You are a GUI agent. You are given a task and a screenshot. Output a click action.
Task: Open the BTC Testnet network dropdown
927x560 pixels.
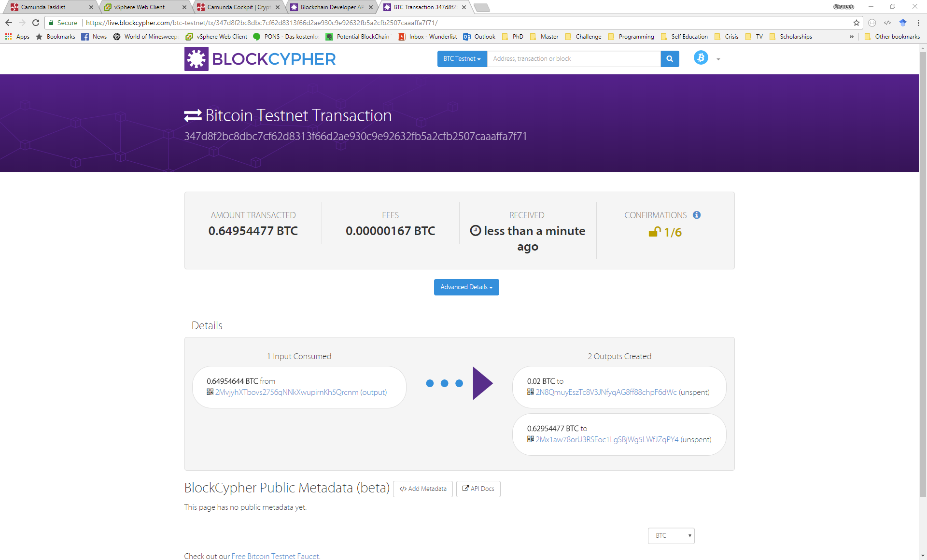click(462, 59)
